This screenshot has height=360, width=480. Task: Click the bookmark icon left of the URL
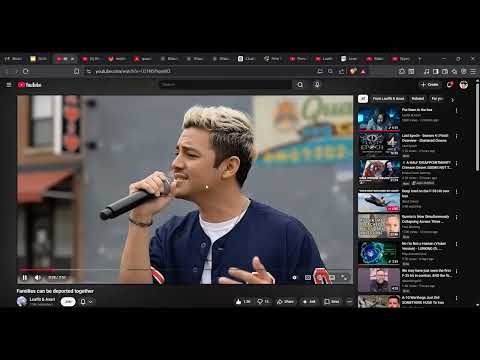coord(76,71)
